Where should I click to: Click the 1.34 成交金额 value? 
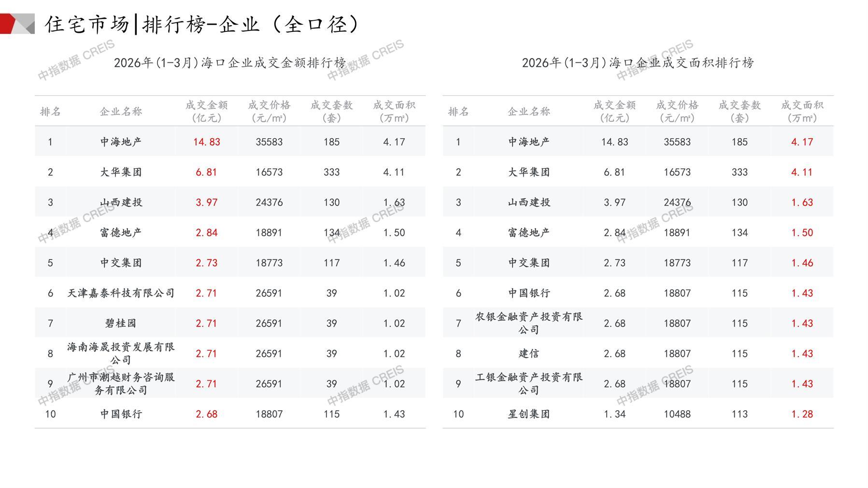click(614, 414)
